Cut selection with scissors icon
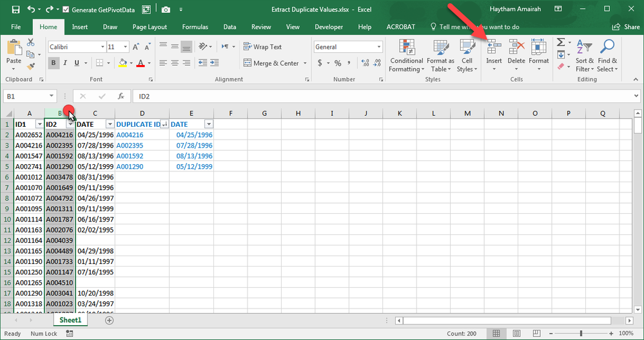644x340 pixels. (30, 42)
